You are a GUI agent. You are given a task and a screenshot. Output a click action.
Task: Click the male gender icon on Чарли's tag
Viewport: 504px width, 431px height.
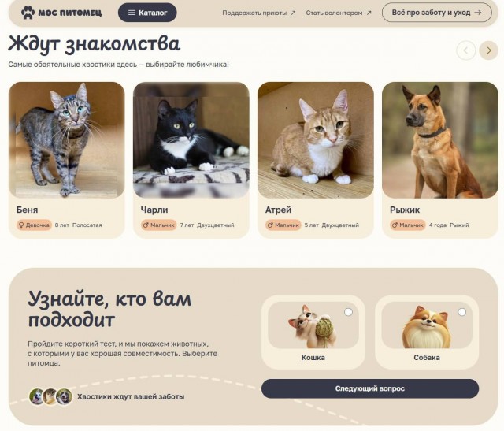[146, 225]
